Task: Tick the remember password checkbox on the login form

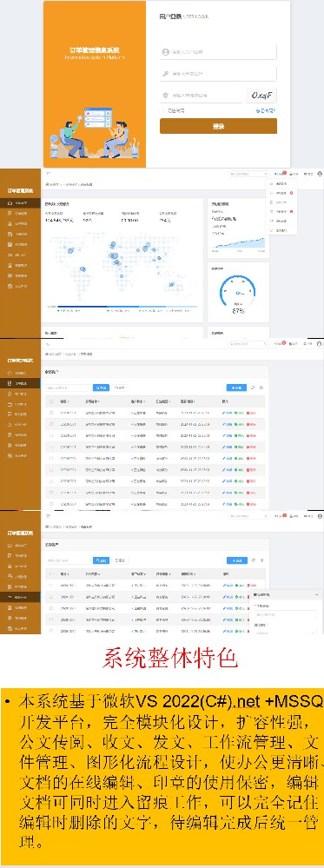Action: (x=163, y=110)
